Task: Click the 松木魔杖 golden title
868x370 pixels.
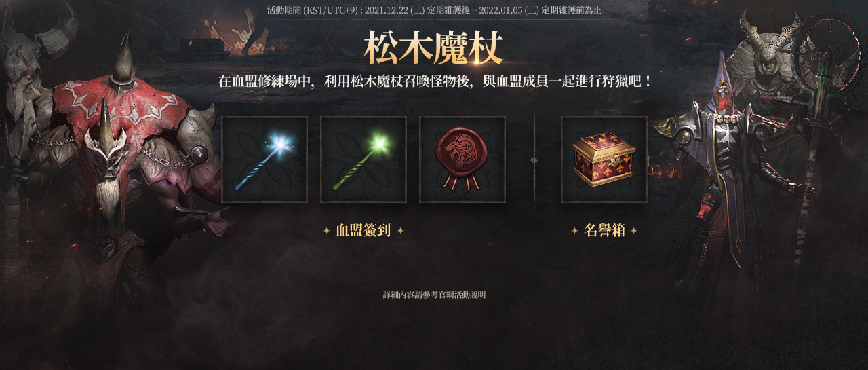Action: click(434, 48)
